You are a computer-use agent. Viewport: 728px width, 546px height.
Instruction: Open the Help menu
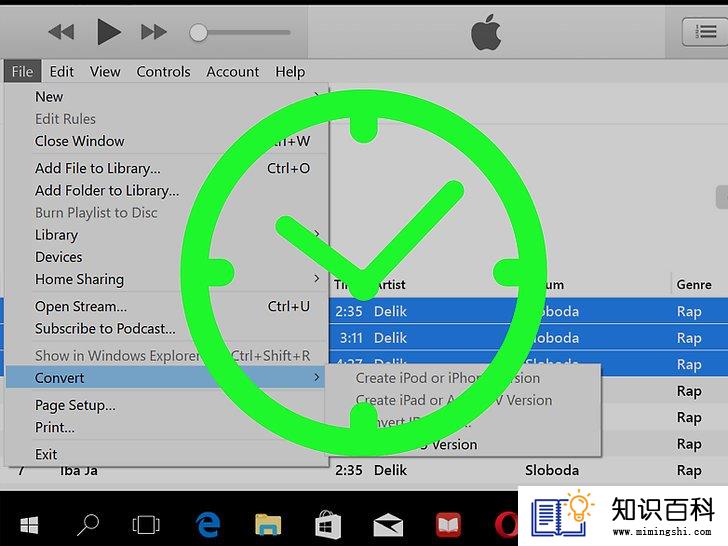(x=290, y=72)
